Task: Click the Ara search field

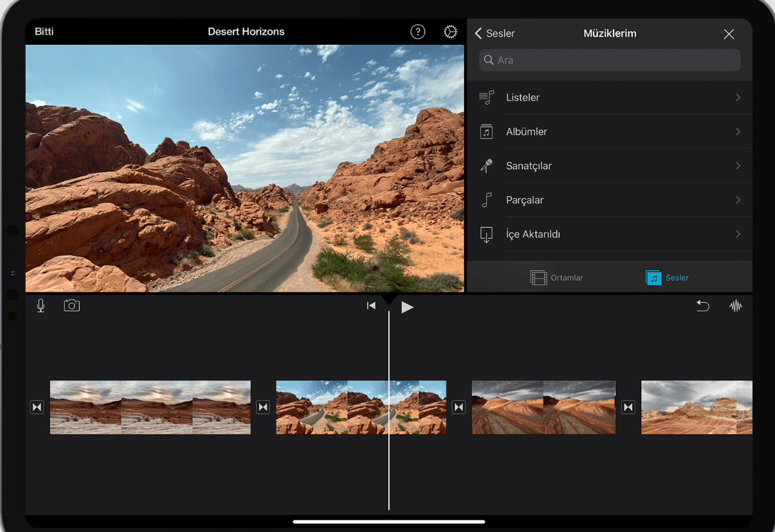Action: coord(610,60)
